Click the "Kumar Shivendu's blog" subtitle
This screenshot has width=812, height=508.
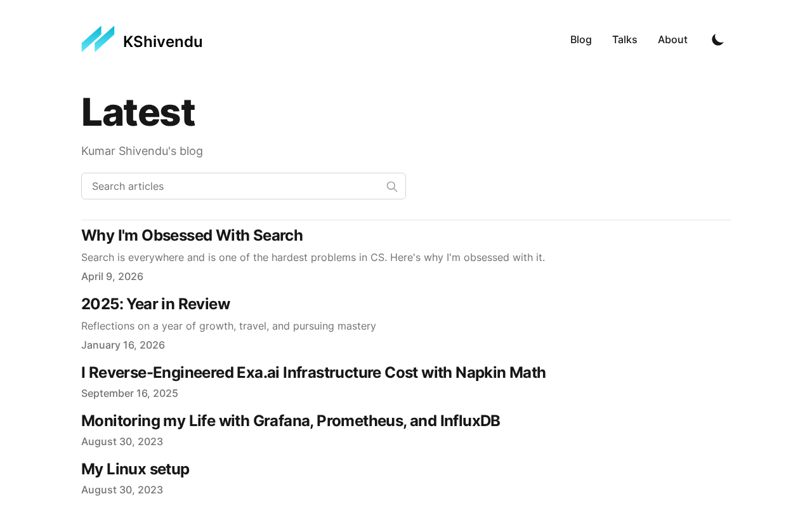pyautogui.click(x=142, y=151)
